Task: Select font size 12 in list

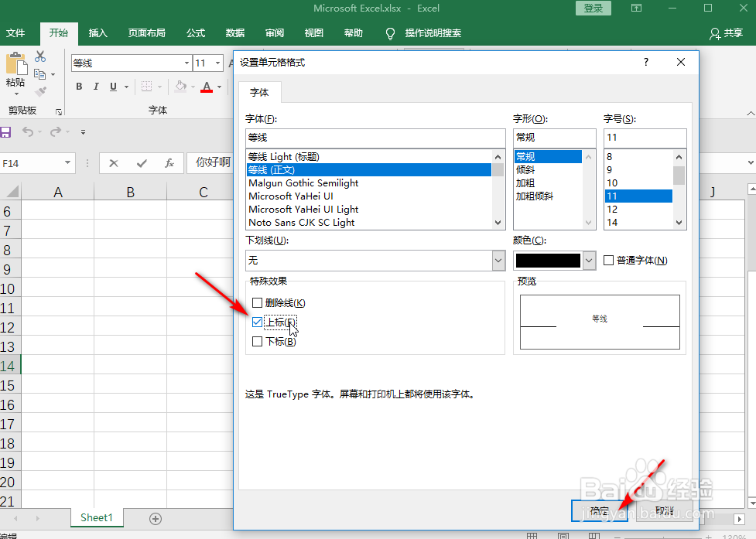Action: 638,210
